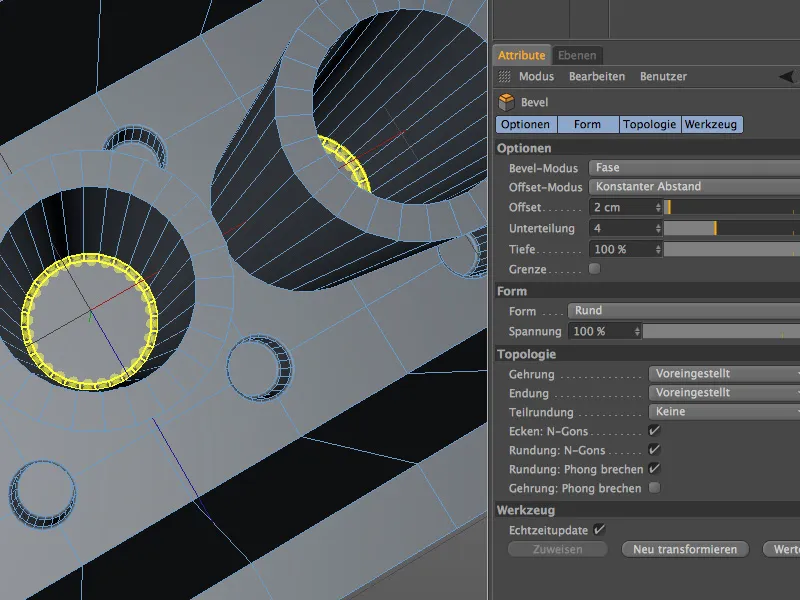This screenshot has width=800, height=600.
Task: Switch to the Ebenen tab
Action: point(577,55)
